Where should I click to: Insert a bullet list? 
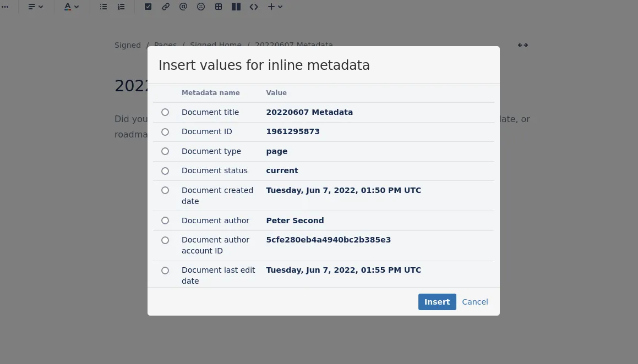click(103, 7)
